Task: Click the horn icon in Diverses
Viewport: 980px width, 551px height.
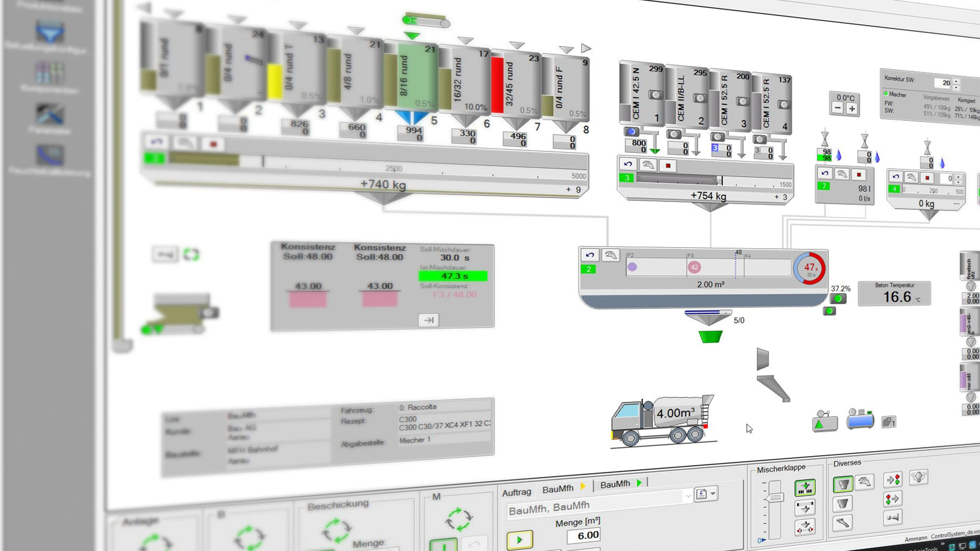Action: (x=893, y=518)
